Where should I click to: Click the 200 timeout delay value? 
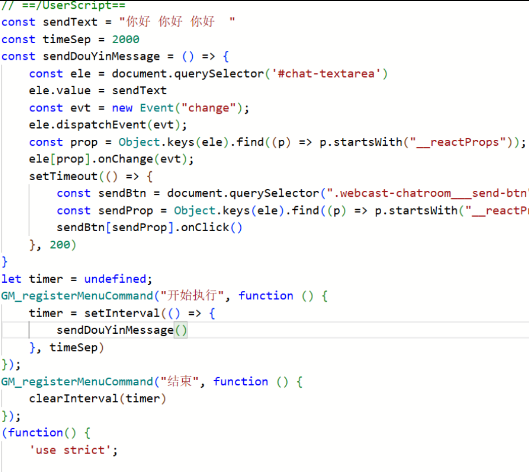click(60, 245)
